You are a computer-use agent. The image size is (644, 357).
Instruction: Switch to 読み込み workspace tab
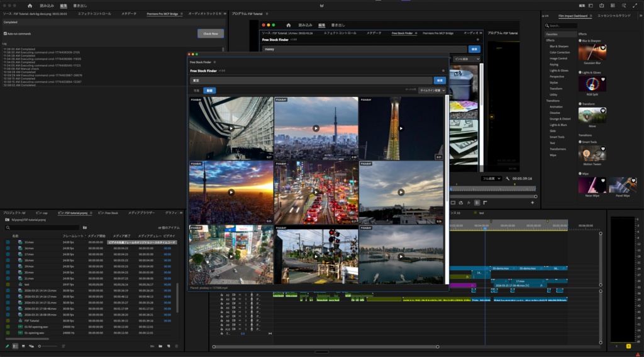click(x=47, y=6)
